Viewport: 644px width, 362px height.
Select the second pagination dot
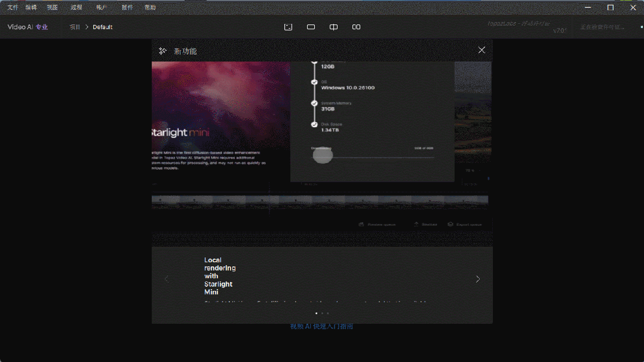pos(322,313)
